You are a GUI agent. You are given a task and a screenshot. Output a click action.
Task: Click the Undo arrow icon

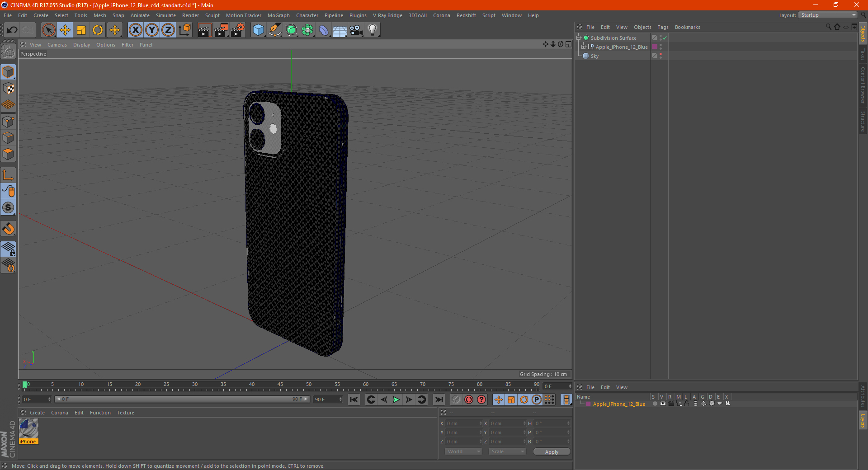click(12, 30)
